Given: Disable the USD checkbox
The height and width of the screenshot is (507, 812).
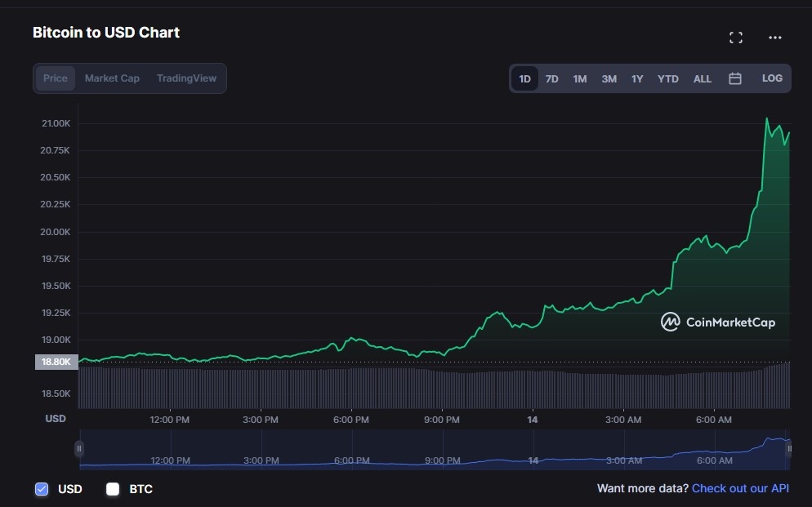Looking at the screenshot, I should click(41, 488).
